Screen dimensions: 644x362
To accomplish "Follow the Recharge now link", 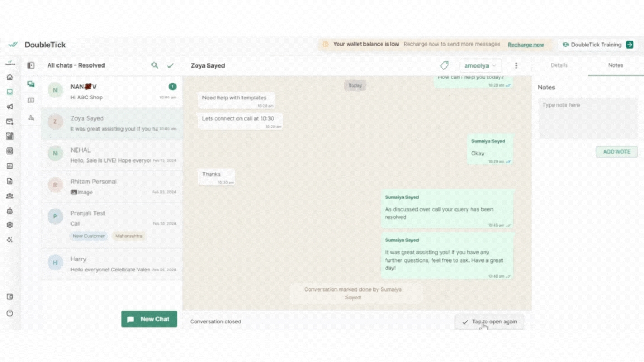I will [x=525, y=45].
